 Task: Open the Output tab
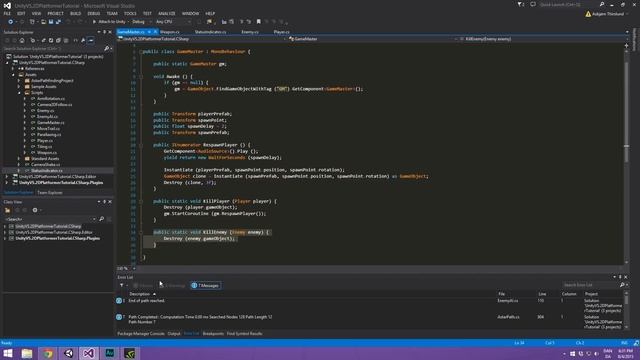coord(174,334)
